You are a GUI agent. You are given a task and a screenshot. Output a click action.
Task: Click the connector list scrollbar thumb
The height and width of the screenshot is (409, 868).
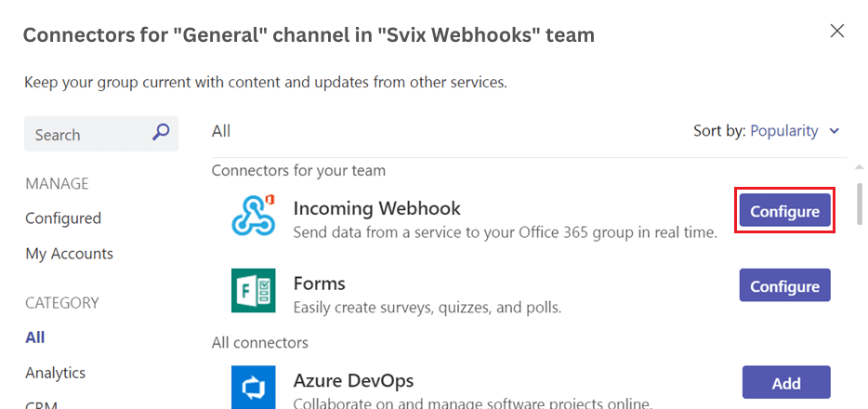[859, 204]
